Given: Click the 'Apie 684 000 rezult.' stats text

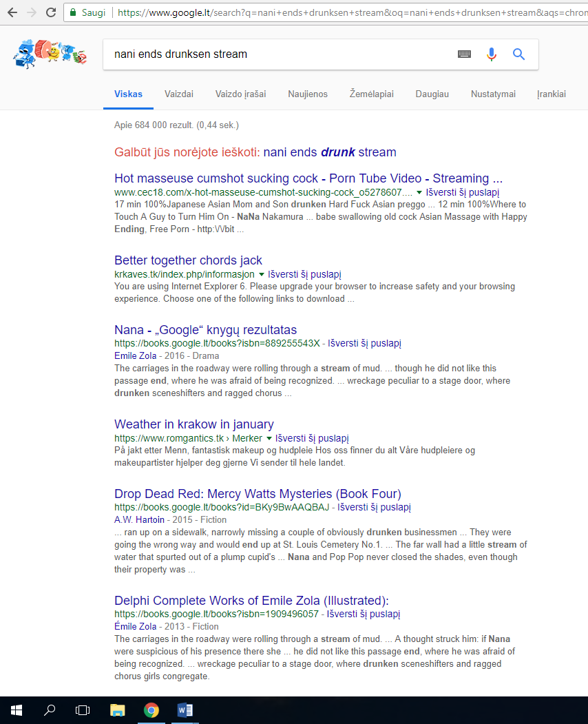Looking at the screenshot, I should pos(176,125).
